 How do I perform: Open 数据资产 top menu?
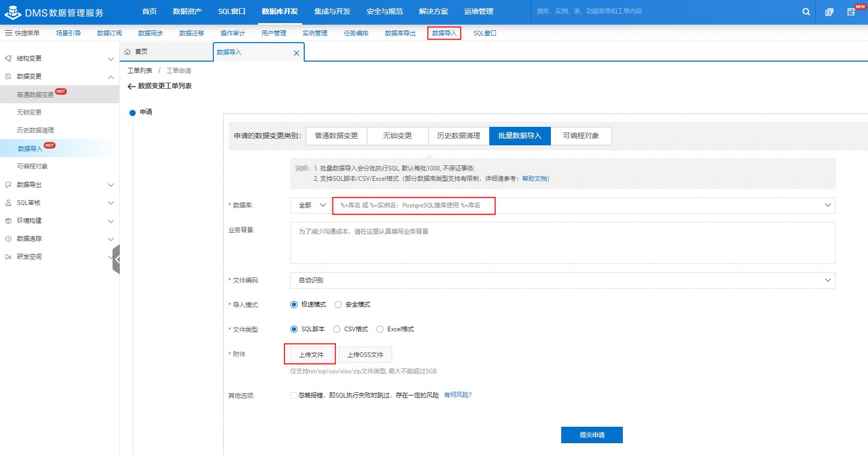pyautogui.click(x=188, y=11)
